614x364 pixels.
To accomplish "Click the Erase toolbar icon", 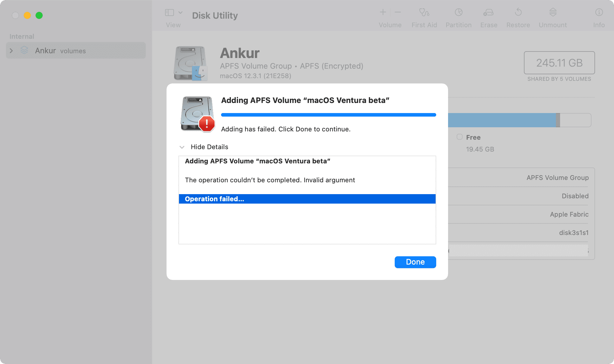I will [488, 12].
